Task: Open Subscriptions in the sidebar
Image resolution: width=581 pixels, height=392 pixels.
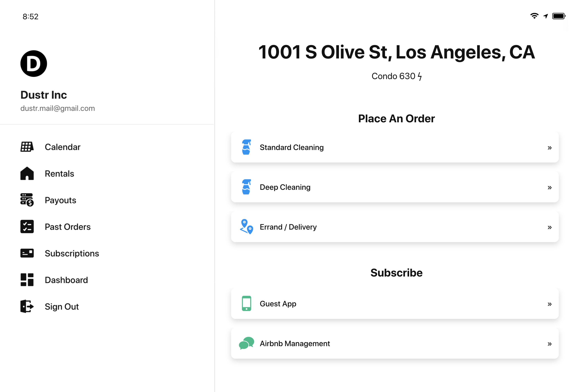Action: [72, 253]
